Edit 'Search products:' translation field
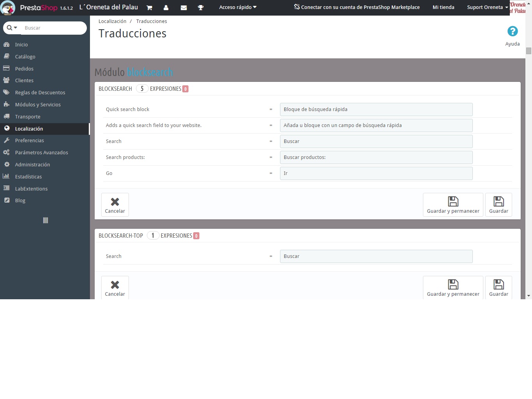This screenshot has width=532, height=399. [x=376, y=157]
